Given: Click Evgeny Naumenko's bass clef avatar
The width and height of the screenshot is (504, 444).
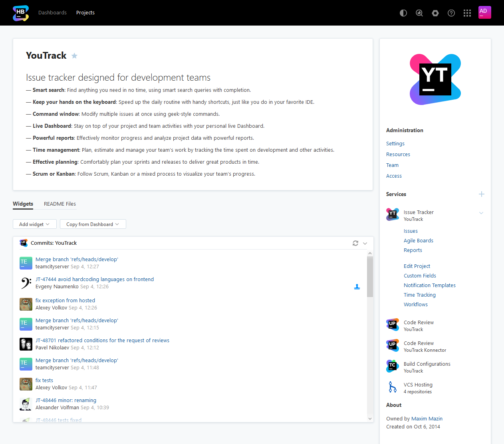Looking at the screenshot, I should coord(26,283).
